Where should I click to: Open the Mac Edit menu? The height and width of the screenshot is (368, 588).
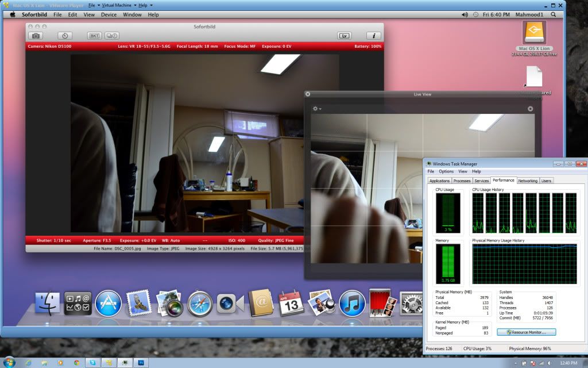[72, 14]
